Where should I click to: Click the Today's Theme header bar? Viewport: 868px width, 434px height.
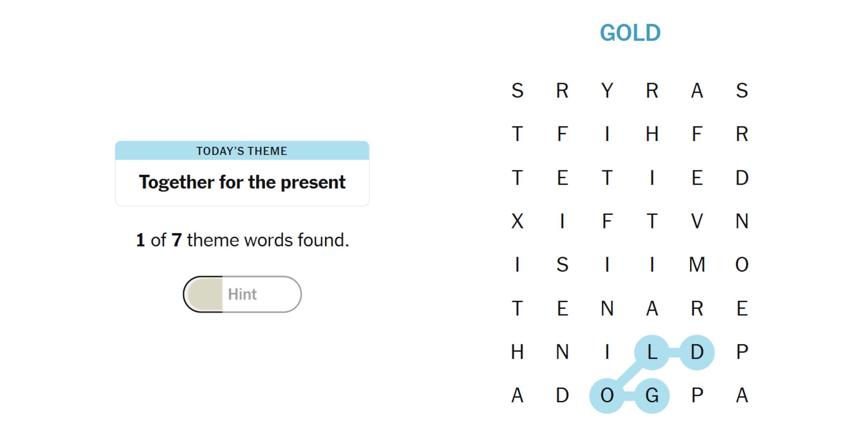click(242, 151)
